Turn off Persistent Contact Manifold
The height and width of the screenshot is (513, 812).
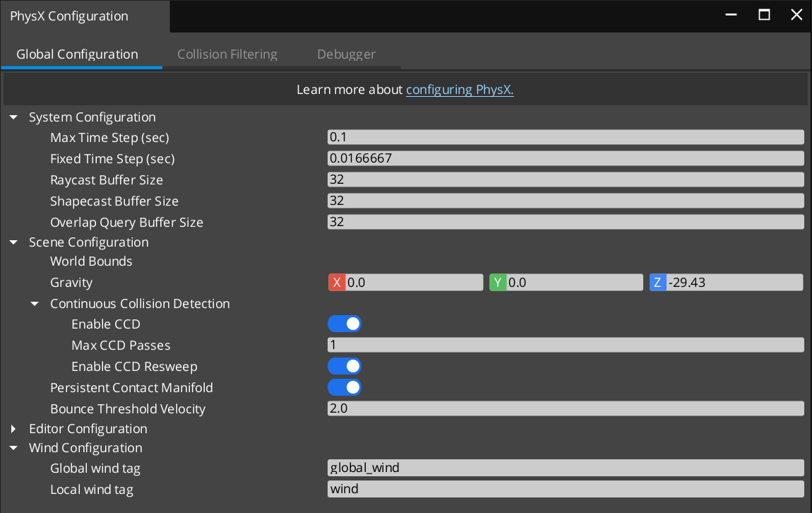tap(345, 388)
